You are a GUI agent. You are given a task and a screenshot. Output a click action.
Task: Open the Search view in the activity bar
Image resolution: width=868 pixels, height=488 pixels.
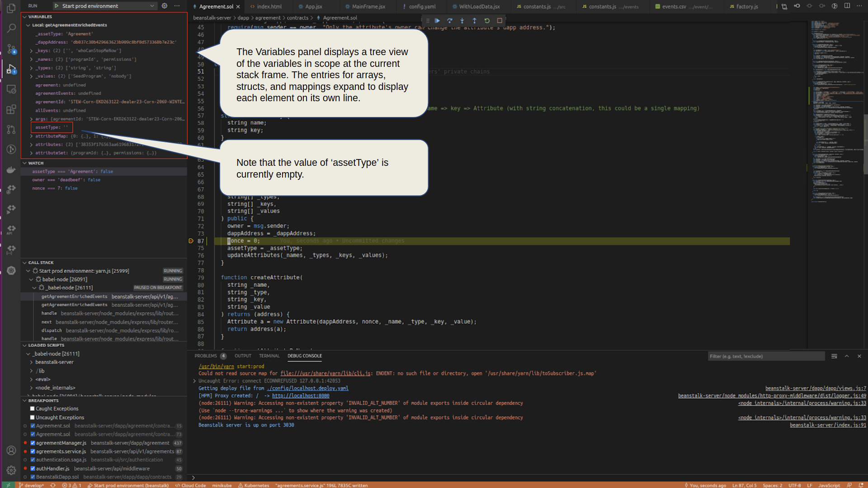click(11, 28)
